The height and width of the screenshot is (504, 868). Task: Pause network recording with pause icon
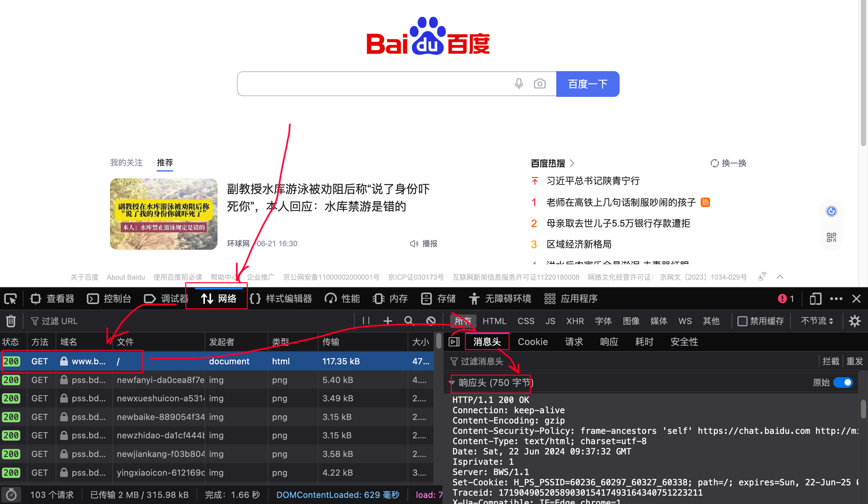pyautogui.click(x=366, y=321)
